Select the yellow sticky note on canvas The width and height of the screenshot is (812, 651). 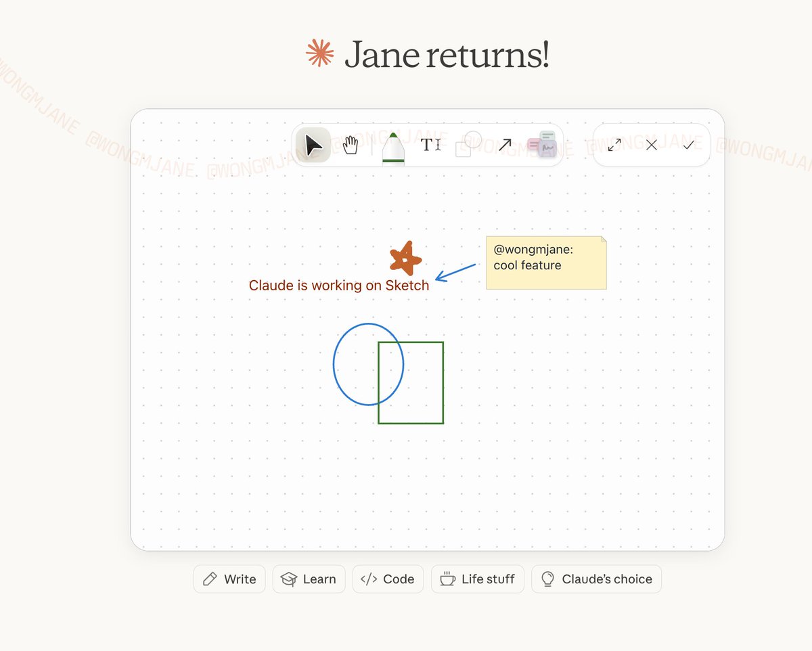point(546,263)
